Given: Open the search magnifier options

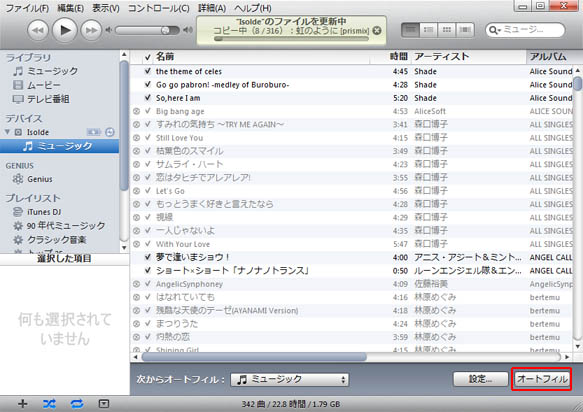Looking at the screenshot, I should 494,30.
